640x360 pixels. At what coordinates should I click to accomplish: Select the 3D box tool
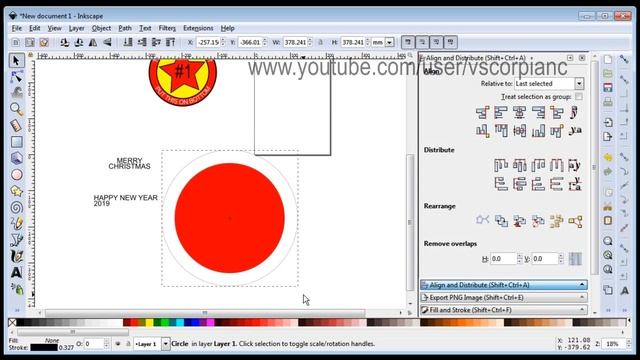coord(16,158)
